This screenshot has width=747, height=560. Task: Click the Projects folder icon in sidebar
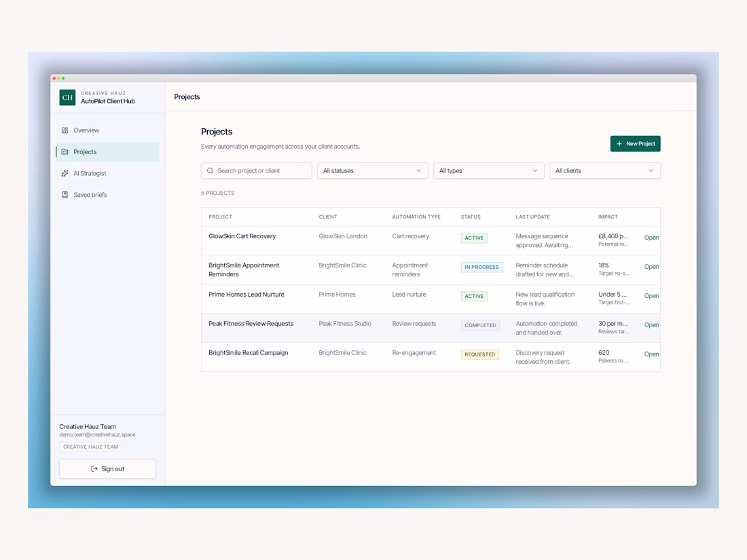point(65,152)
